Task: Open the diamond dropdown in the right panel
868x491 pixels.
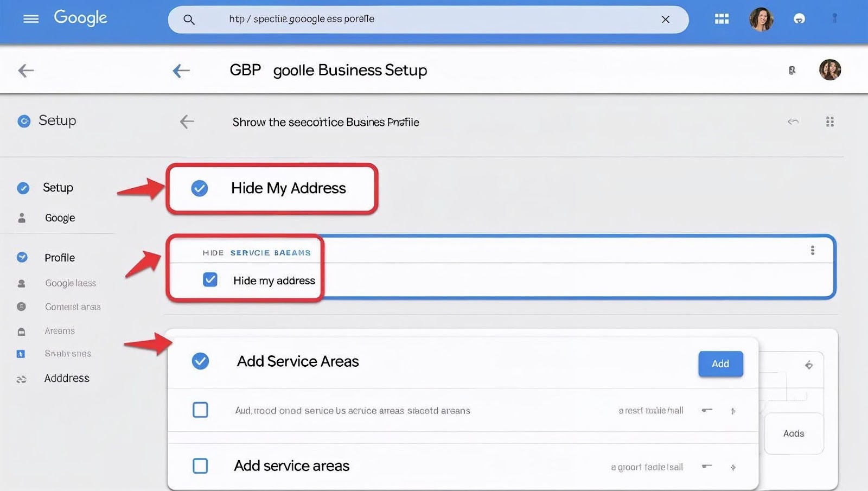Action: coord(808,365)
